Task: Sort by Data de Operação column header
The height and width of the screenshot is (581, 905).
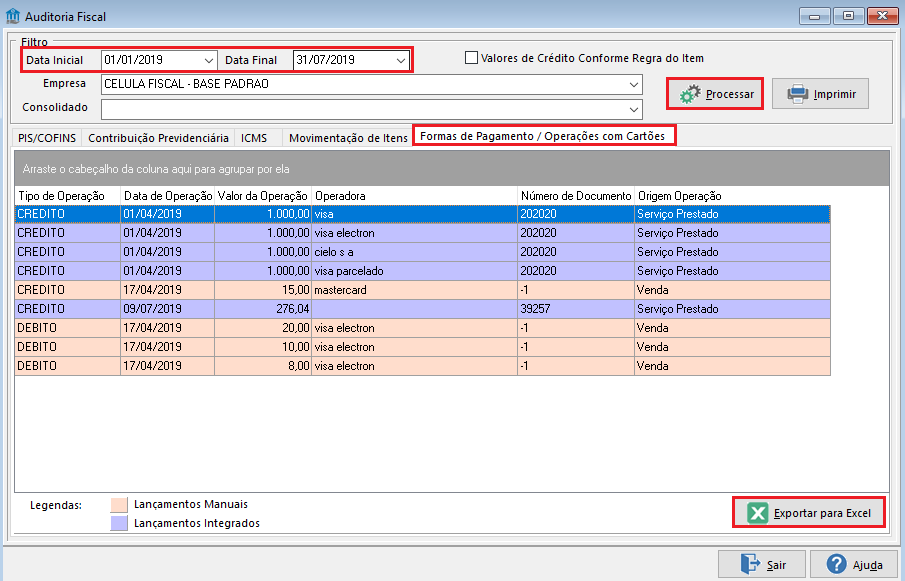Action: coord(167,196)
